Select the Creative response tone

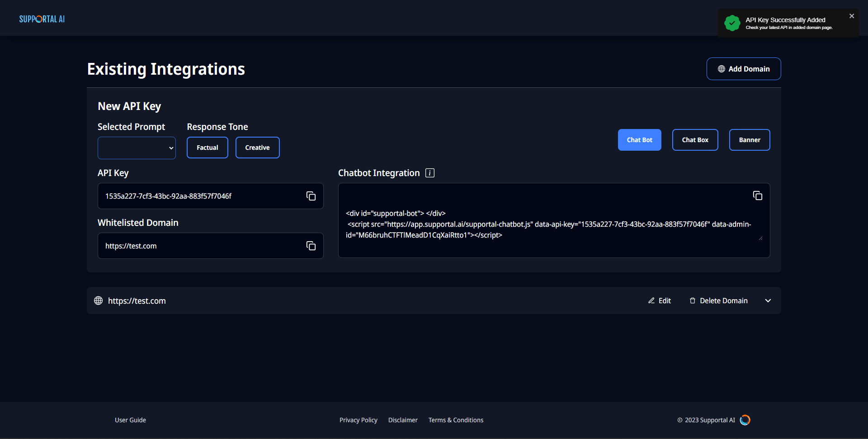258,148
